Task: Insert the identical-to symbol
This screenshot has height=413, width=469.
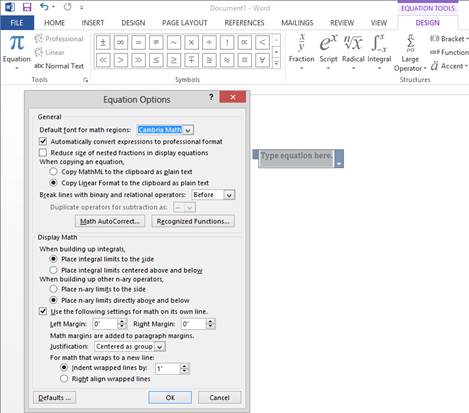Action: 244,60
